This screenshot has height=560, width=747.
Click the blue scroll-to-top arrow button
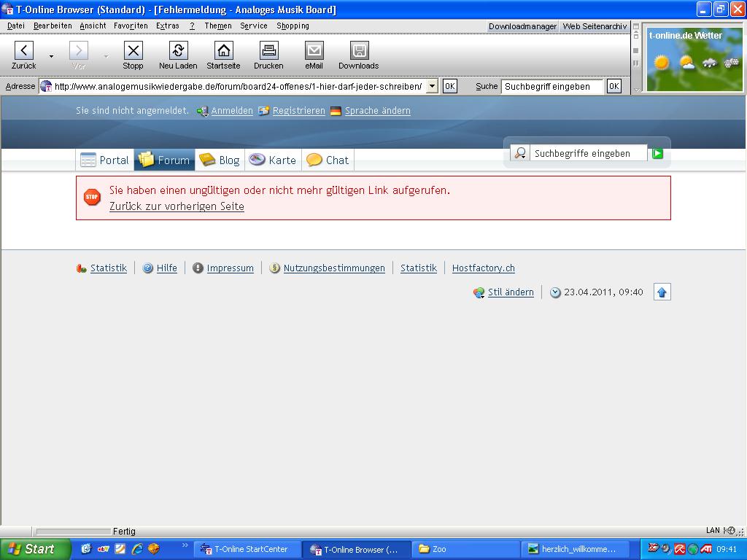(x=662, y=292)
